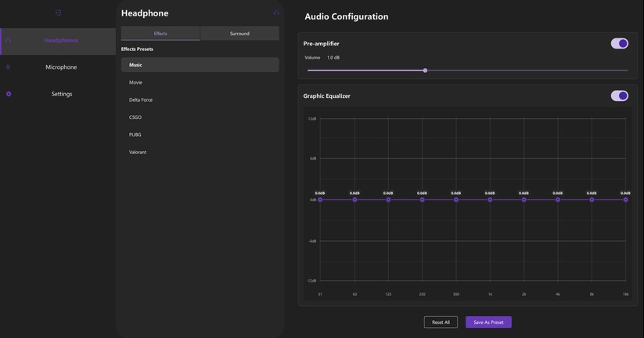
Task: Click the 1k equalizer band point
Action: (490, 200)
